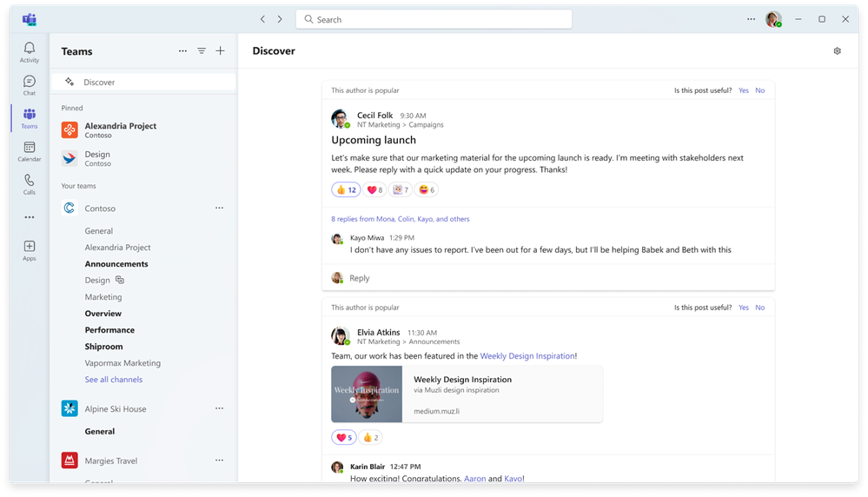868x497 pixels.
Task: Click the Microsoft Teams logo icon
Action: [30, 19]
